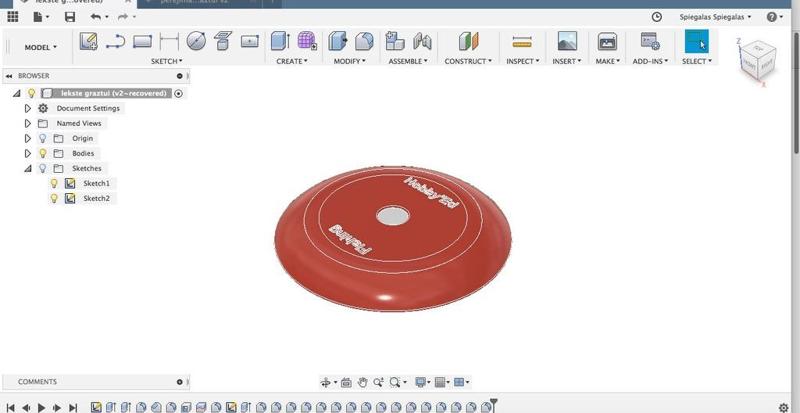Image resolution: width=800 pixels, height=413 pixels.
Task: Click the ViewCube in the corner
Action: pos(758,59)
